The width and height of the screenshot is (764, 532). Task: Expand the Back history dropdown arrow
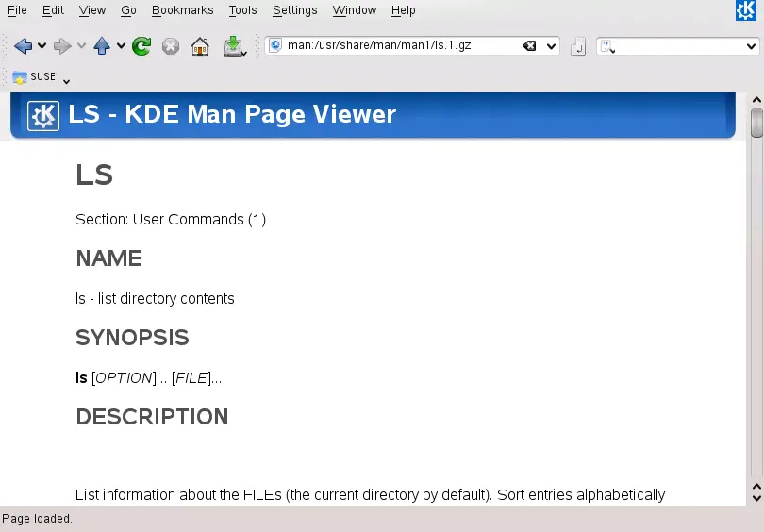[x=42, y=46]
